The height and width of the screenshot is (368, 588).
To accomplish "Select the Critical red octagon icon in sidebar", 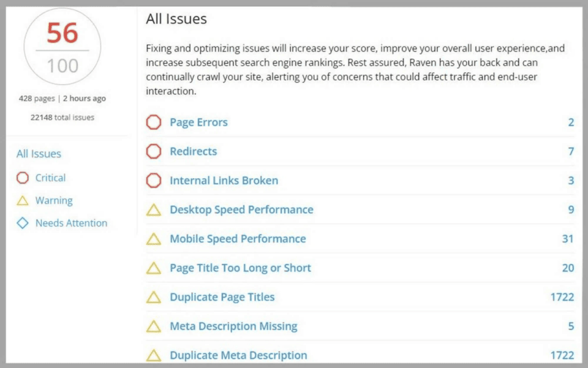I will click(x=23, y=178).
